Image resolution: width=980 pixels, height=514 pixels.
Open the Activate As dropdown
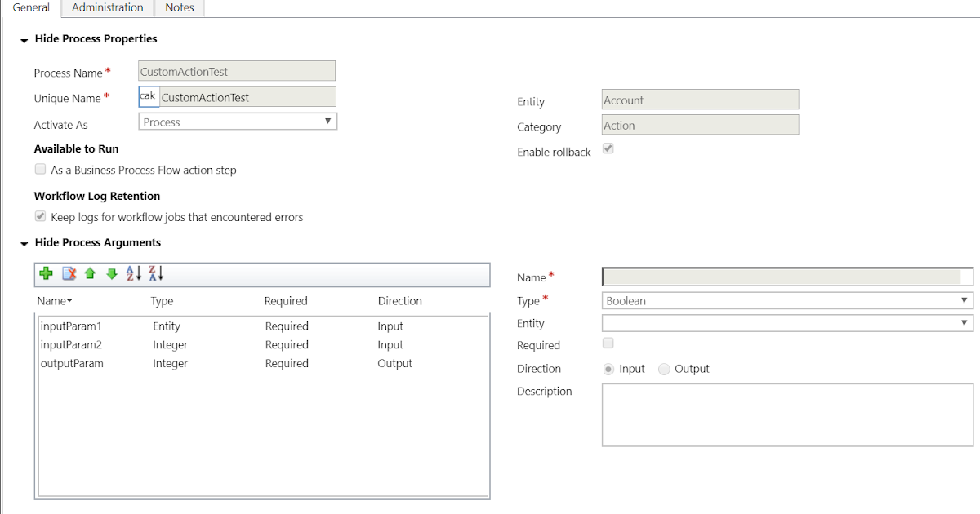tap(327, 121)
